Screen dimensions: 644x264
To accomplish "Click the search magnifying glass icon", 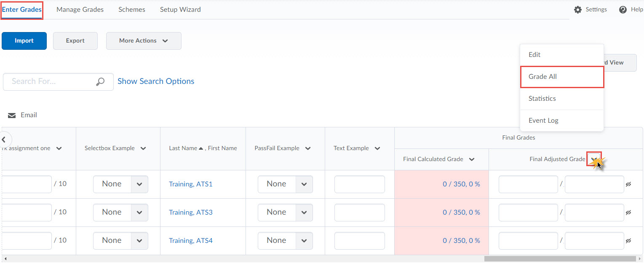I will (100, 82).
